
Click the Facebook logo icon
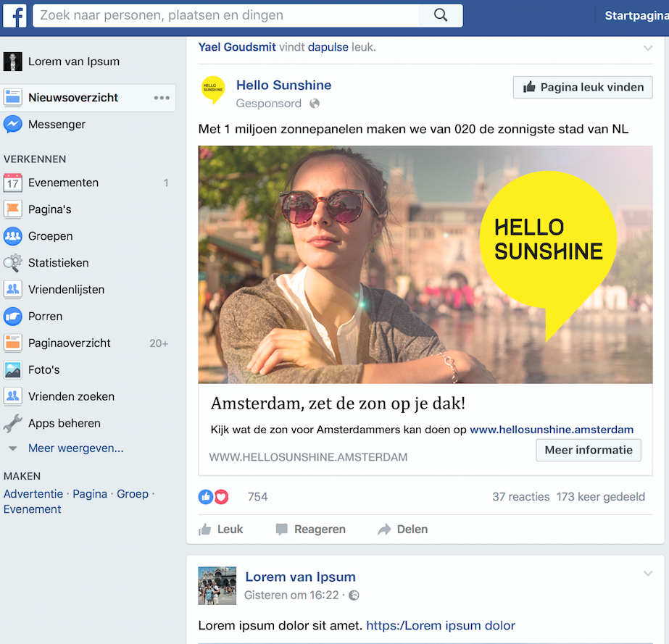[15, 16]
